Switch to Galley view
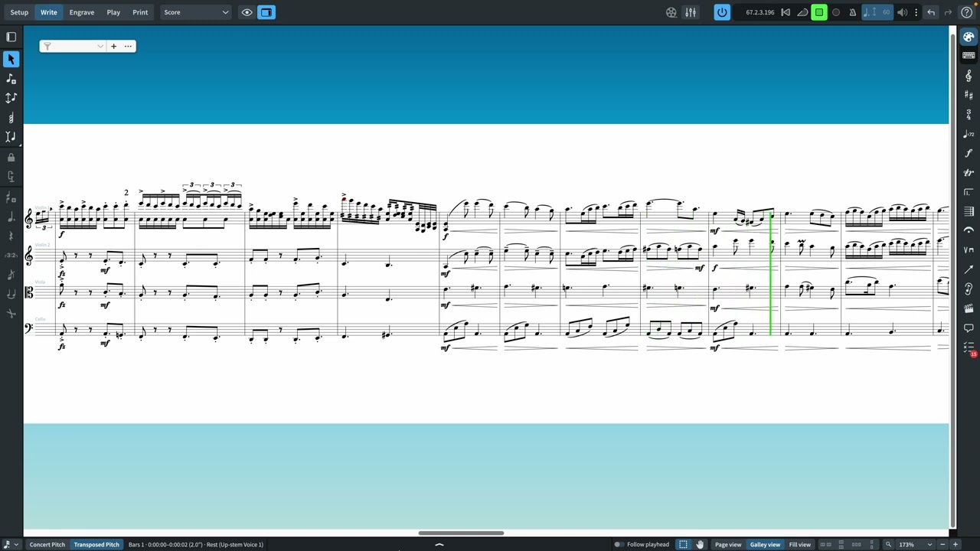The width and height of the screenshot is (980, 551). click(x=765, y=544)
